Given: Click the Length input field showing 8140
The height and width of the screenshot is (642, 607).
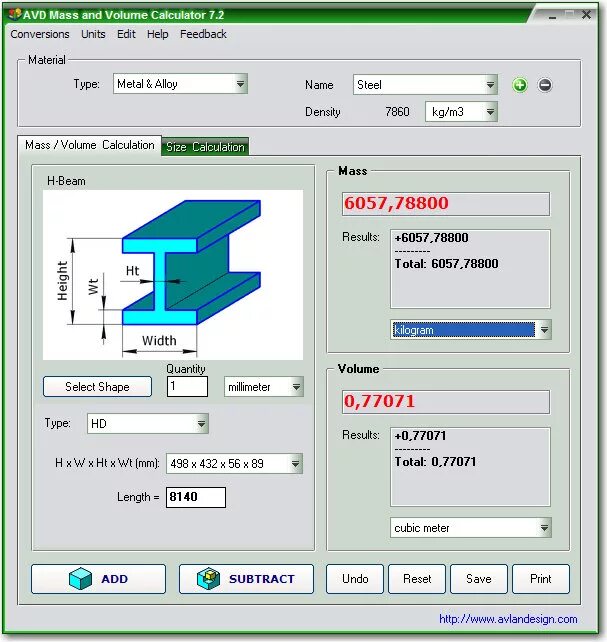Looking at the screenshot, I should (196, 497).
